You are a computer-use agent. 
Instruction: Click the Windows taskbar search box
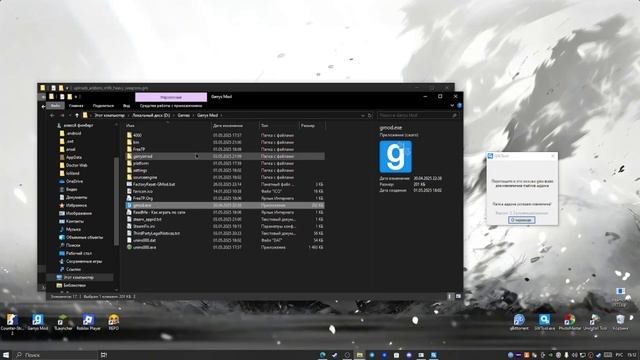56,355
